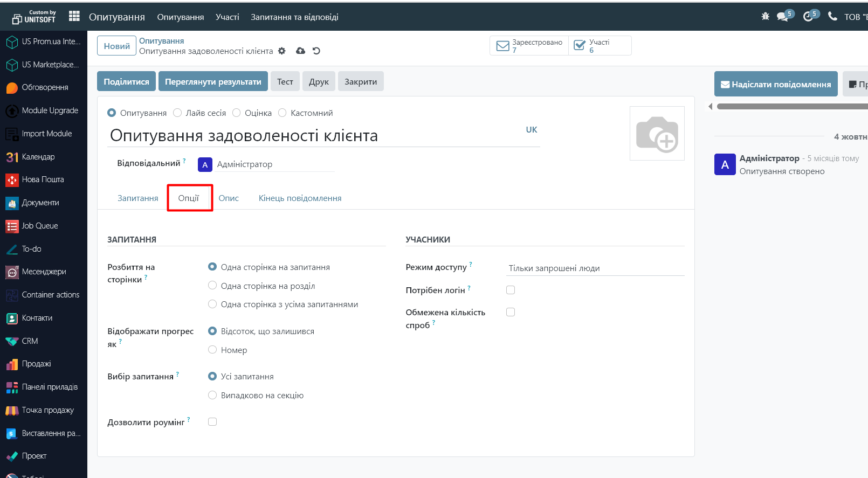Open the activities clock icon
Screen dimensions: 868x478
808,17
